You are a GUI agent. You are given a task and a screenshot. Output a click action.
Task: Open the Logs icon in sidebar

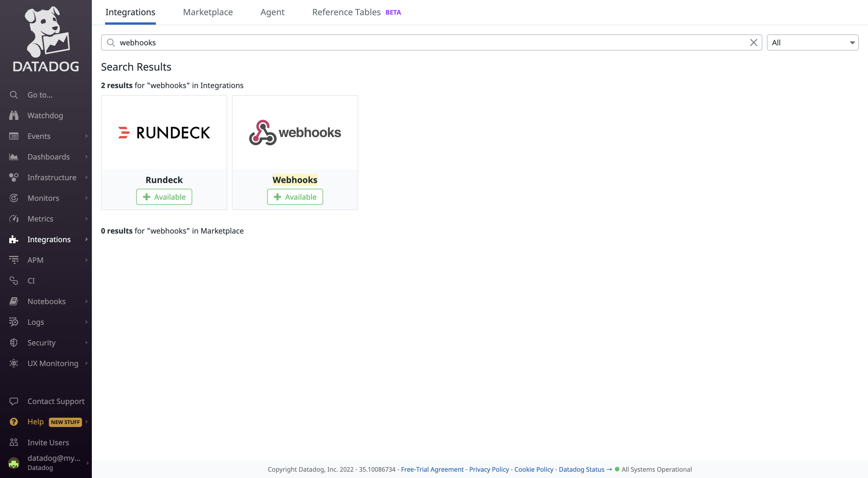pos(13,322)
